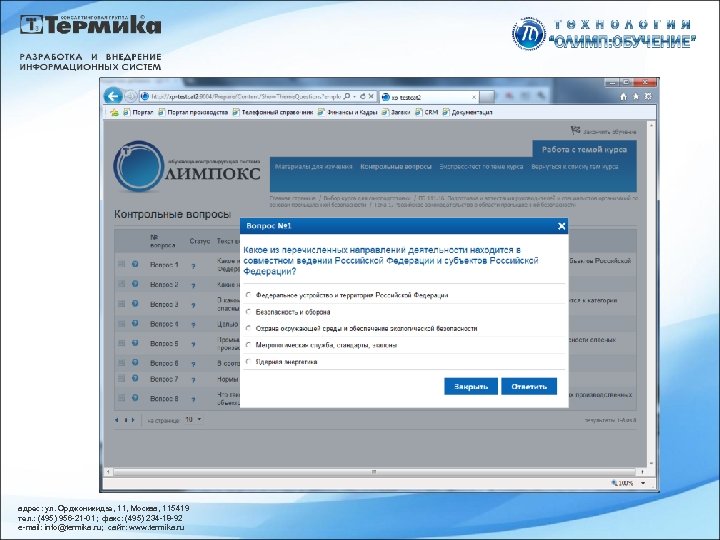Click the blue question icon for Вопрос 1
This screenshot has height=540, width=720.
point(135,264)
